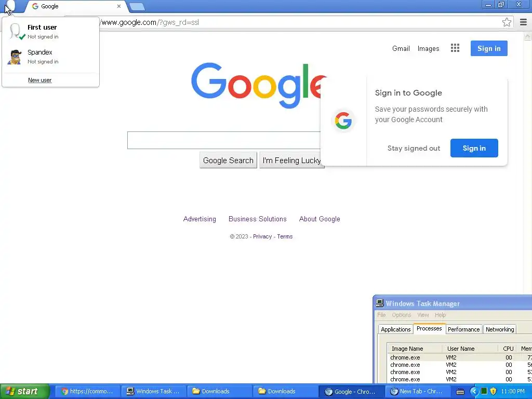532x399 pixels.
Task: Open Gmail link
Action: pyautogui.click(x=401, y=48)
